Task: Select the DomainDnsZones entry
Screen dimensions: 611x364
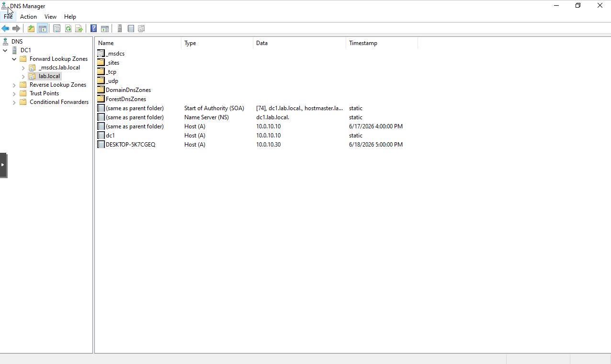Action: click(128, 90)
